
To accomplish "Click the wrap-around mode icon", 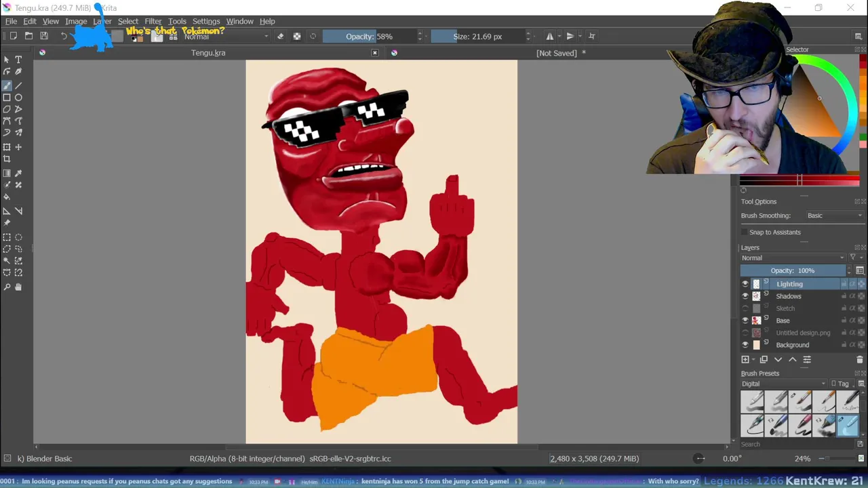I will point(592,37).
